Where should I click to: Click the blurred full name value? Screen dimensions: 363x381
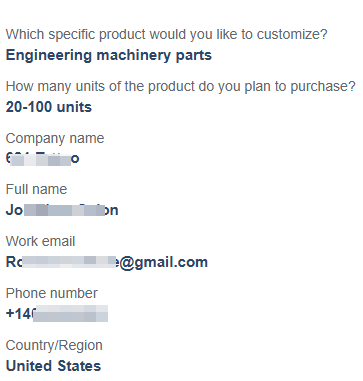click(62, 210)
